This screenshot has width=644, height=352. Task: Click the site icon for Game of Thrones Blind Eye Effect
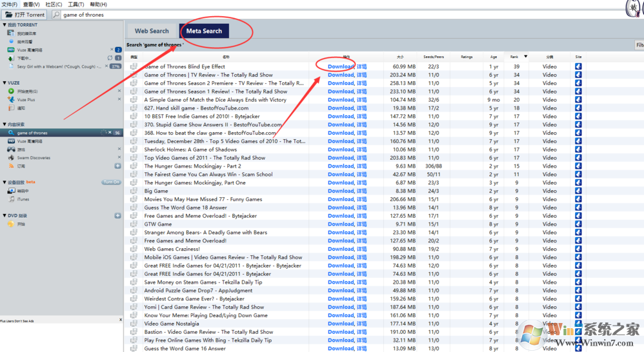pyautogui.click(x=578, y=66)
